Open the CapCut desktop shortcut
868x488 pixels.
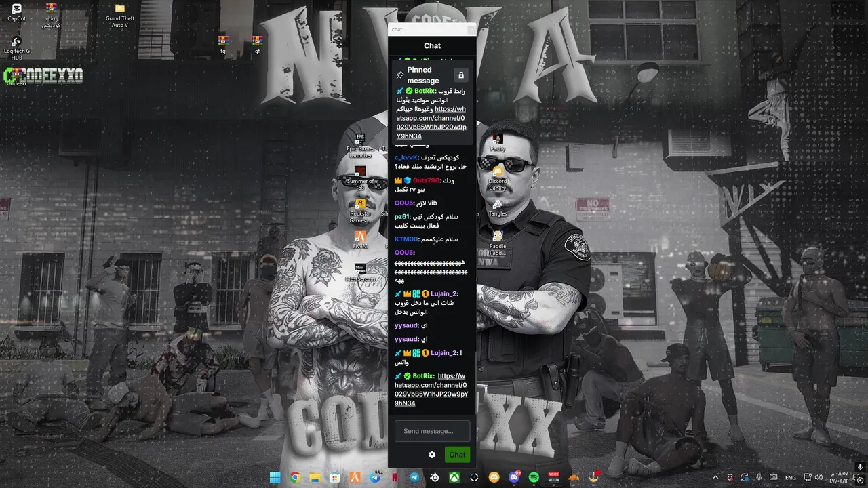click(16, 12)
